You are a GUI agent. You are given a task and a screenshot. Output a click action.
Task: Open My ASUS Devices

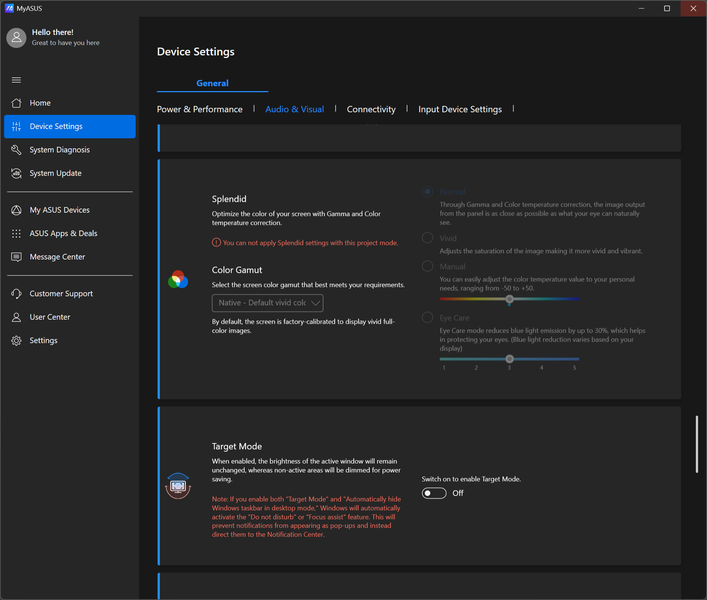pos(70,210)
